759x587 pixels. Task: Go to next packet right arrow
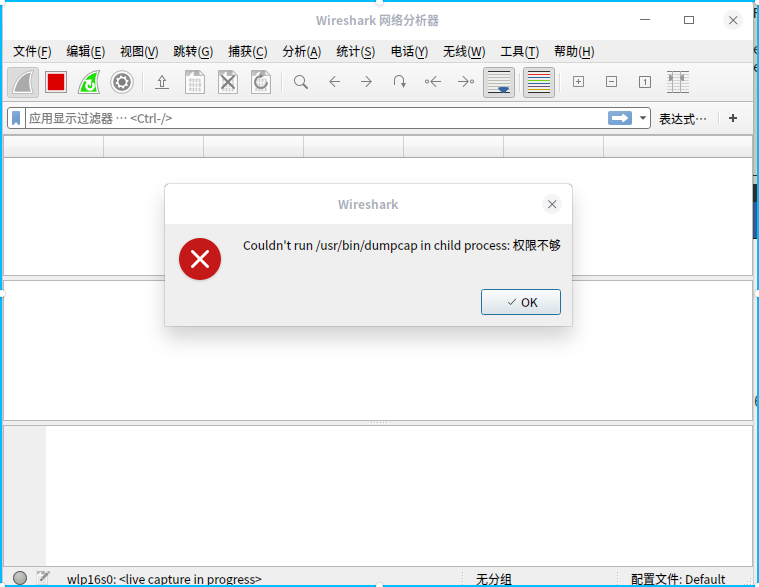[x=366, y=82]
